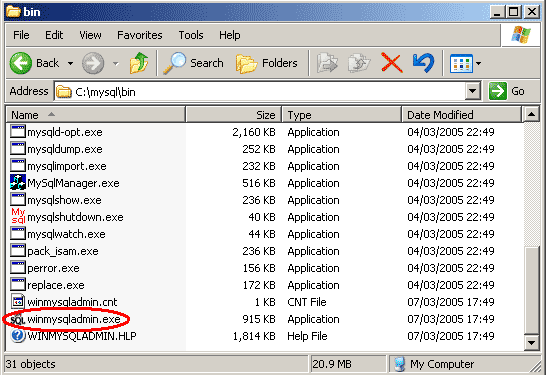The width and height of the screenshot is (546, 375).
Task: Click the WINMYSQLADMIN.HLP file name
Action: tap(82, 336)
